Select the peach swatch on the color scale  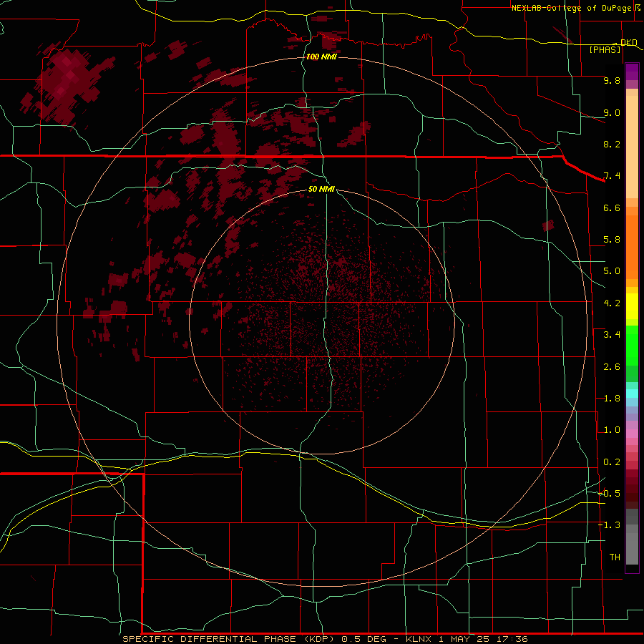(632, 147)
